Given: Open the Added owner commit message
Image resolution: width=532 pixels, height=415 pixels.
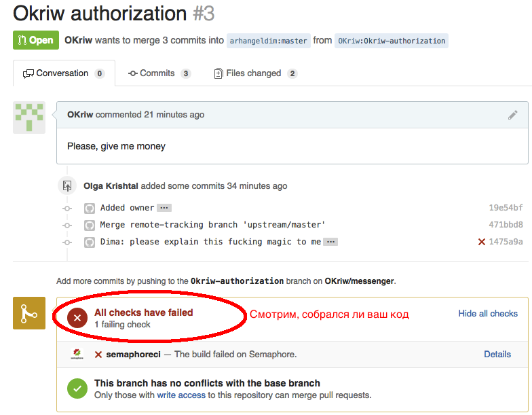Looking at the screenshot, I should coord(128,208).
